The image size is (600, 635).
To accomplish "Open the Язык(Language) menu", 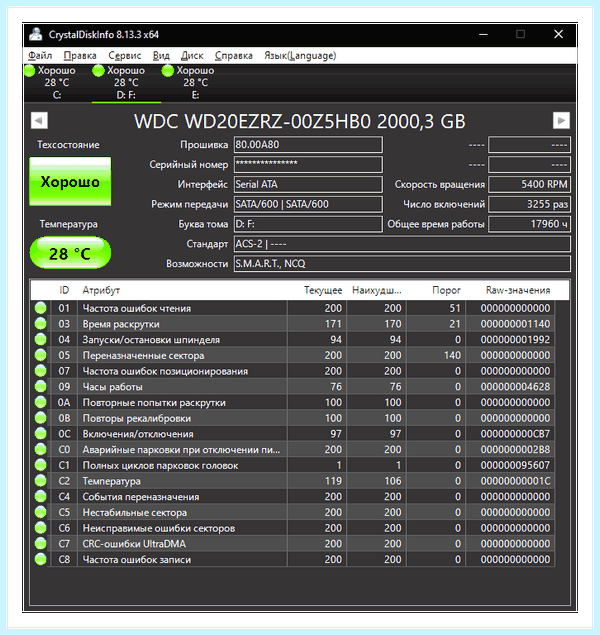I will click(300, 55).
